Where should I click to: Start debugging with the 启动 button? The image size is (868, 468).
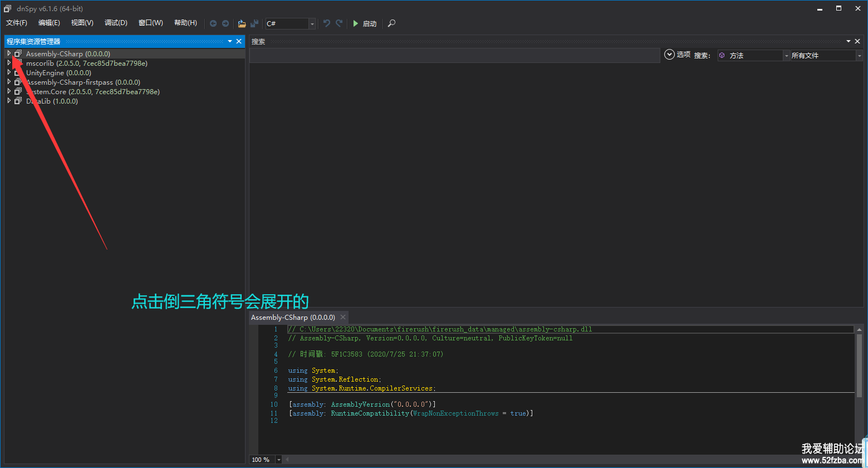coord(365,23)
